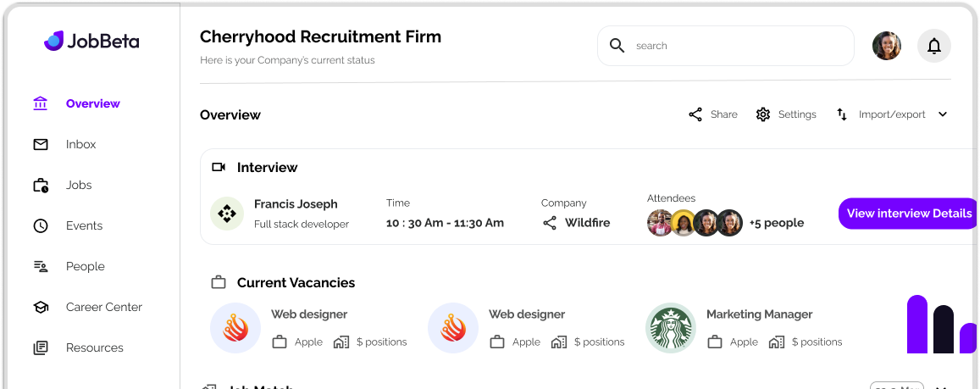Click the search input field
This screenshot has height=389, width=980.
[x=737, y=46]
